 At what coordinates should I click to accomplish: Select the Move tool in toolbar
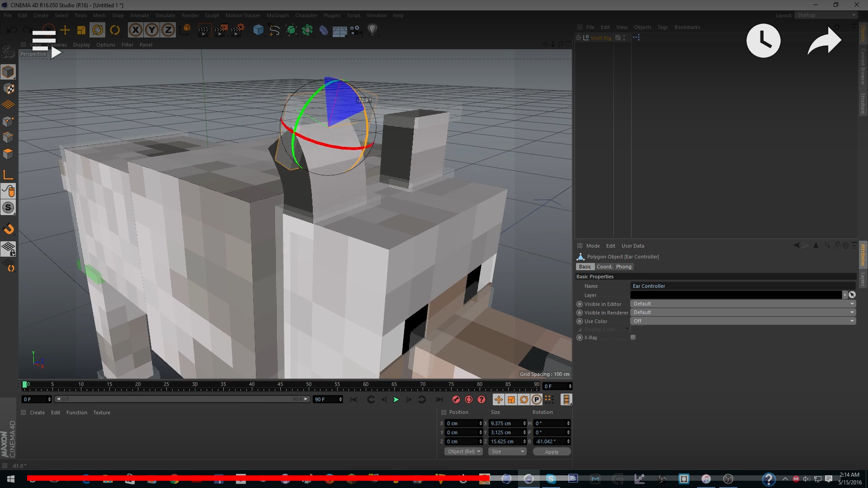click(x=65, y=30)
